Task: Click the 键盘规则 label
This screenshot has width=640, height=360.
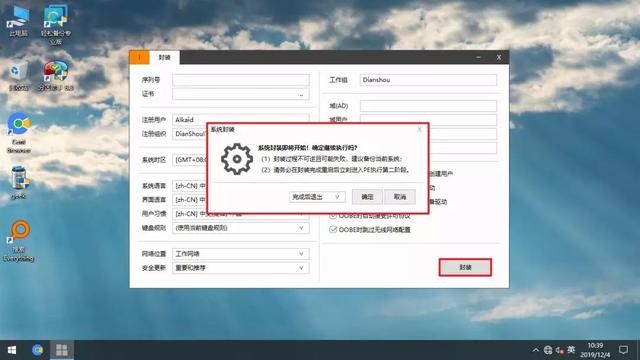Action: 154,228
